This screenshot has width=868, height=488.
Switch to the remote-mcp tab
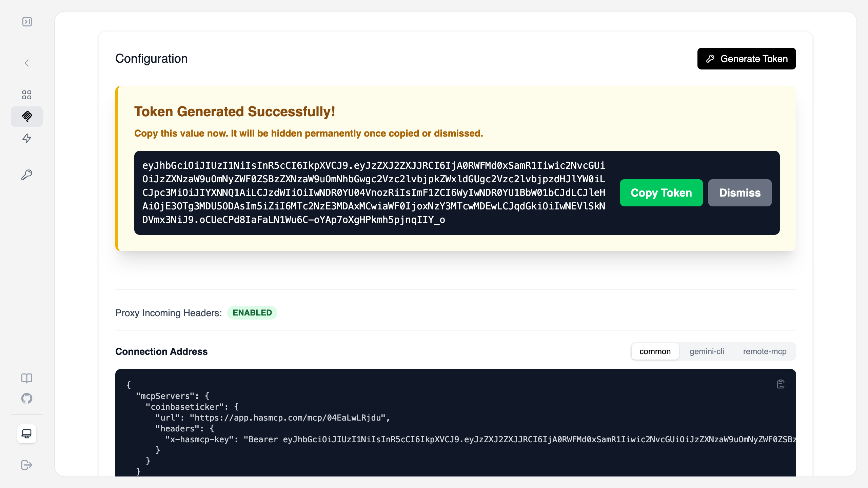(764, 351)
